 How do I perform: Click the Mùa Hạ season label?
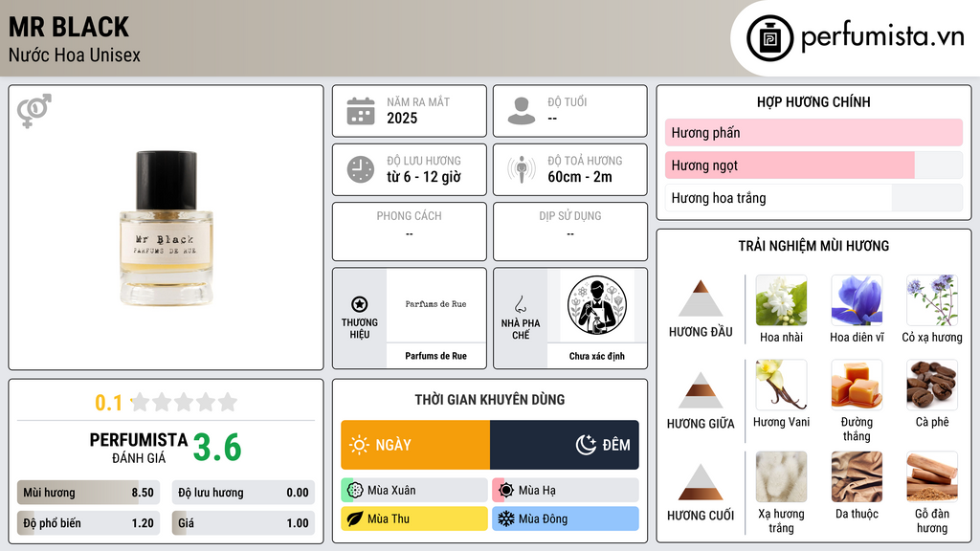pos(537,491)
